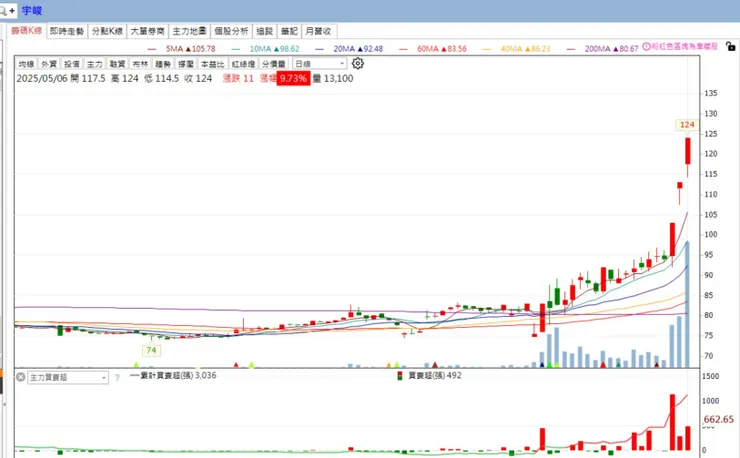740x458 pixels.
Task: Toggle the 主力 indicator button
Action: tap(94, 64)
